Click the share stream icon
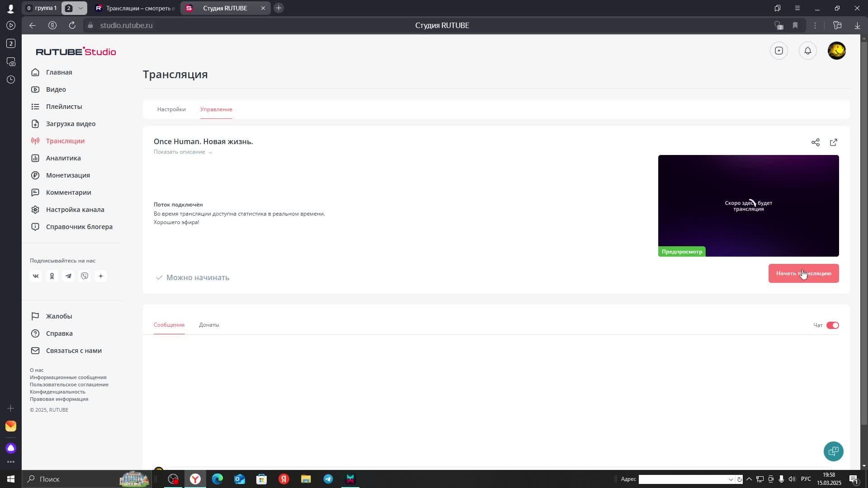This screenshot has height=488, width=868. point(815,142)
